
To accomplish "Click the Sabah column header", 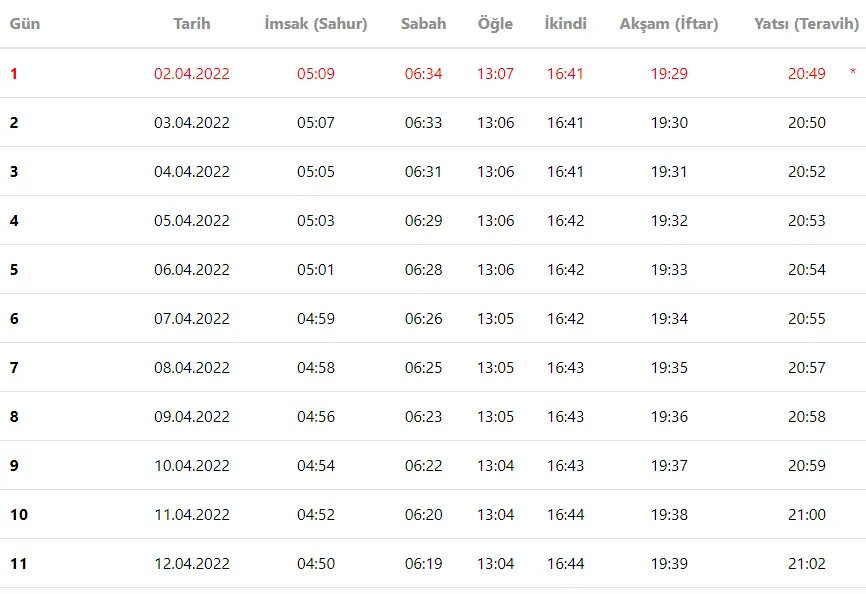I will [424, 24].
